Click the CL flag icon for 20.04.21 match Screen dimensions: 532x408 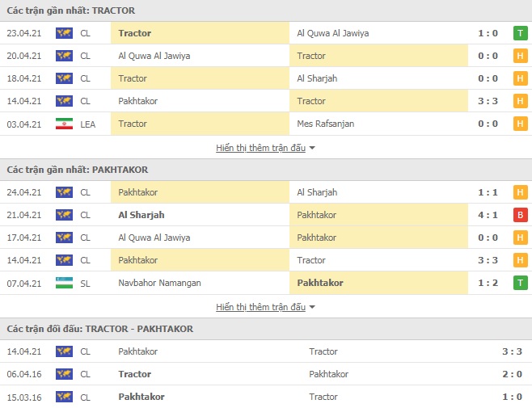coord(64,56)
